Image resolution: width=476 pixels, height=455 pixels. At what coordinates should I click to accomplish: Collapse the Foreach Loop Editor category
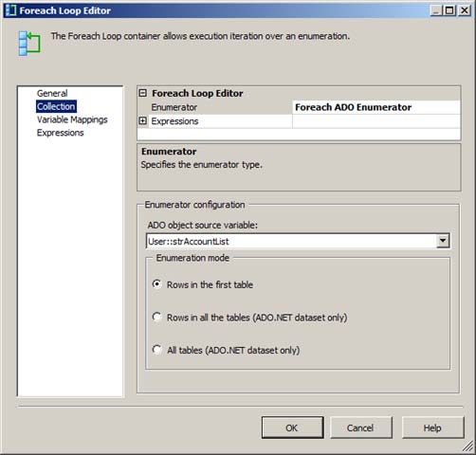[142, 93]
